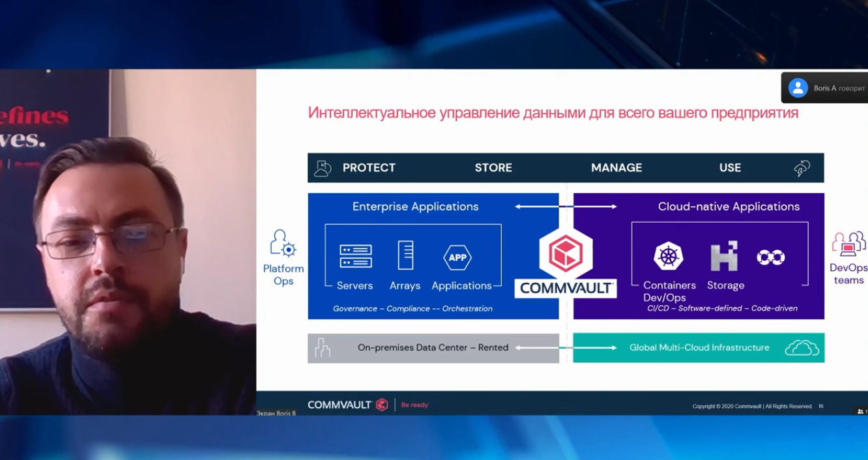The width and height of the screenshot is (868, 460).
Task: Click the cloud icon in Multi-Cloud bar
Action: point(802,348)
